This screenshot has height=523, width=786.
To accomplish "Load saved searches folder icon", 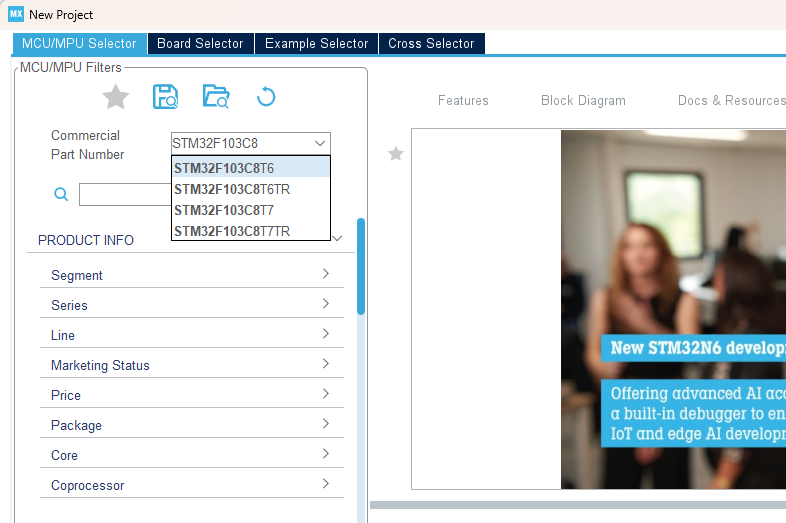I will [x=216, y=97].
